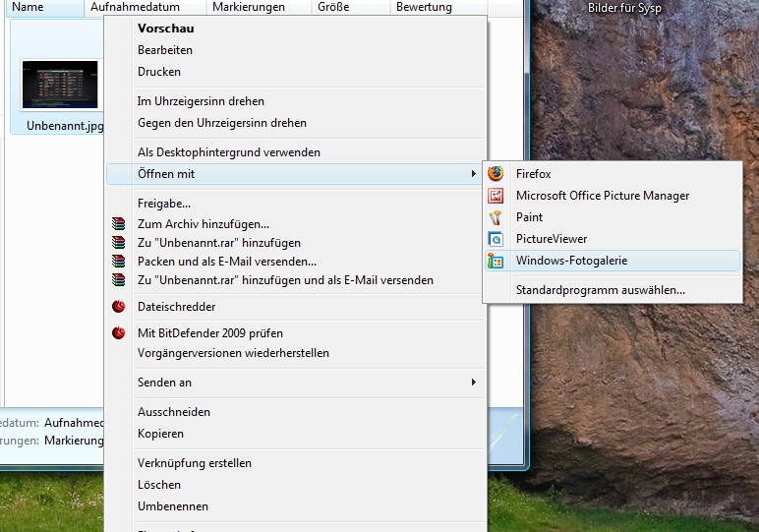
Task: Open the Öffnen mit menu entry
Action: tap(296, 174)
